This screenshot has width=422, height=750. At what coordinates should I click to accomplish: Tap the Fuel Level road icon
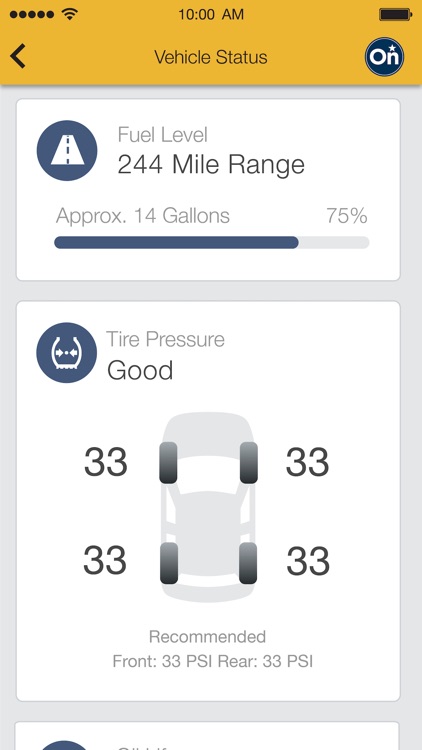pos(67,150)
